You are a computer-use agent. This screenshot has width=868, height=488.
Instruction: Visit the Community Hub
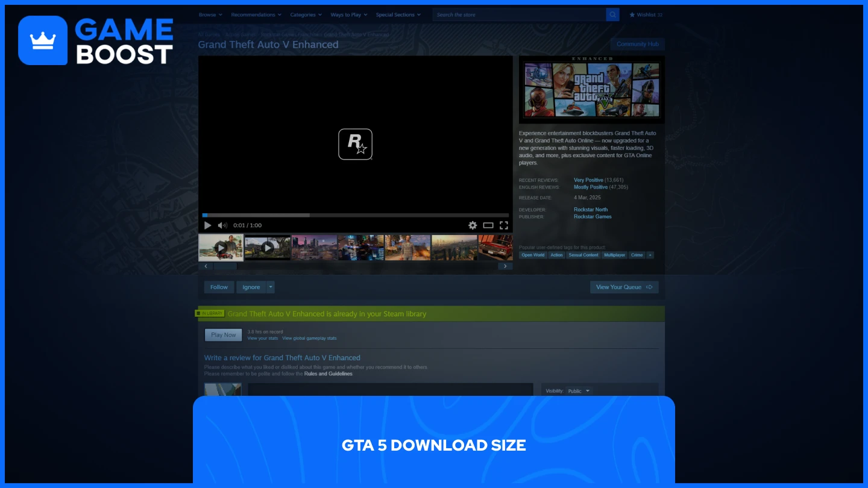[x=637, y=43]
